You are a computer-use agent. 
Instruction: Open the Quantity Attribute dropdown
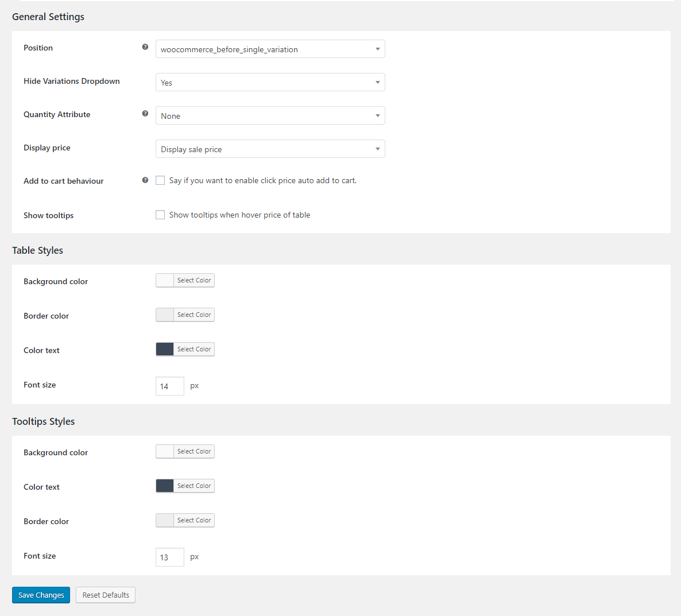(x=270, y=116)
